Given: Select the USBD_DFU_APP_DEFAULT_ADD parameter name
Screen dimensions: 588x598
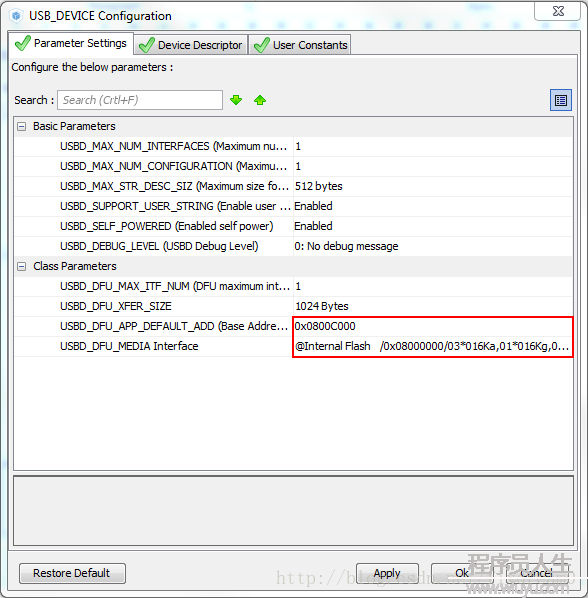Looking at the screenshot, I should 174,326.
